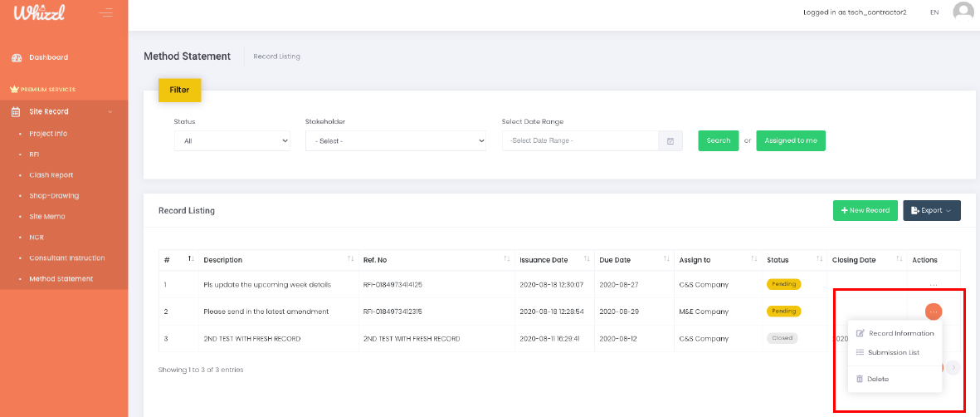Click the sidebar collapse hamburger icon

105,12
